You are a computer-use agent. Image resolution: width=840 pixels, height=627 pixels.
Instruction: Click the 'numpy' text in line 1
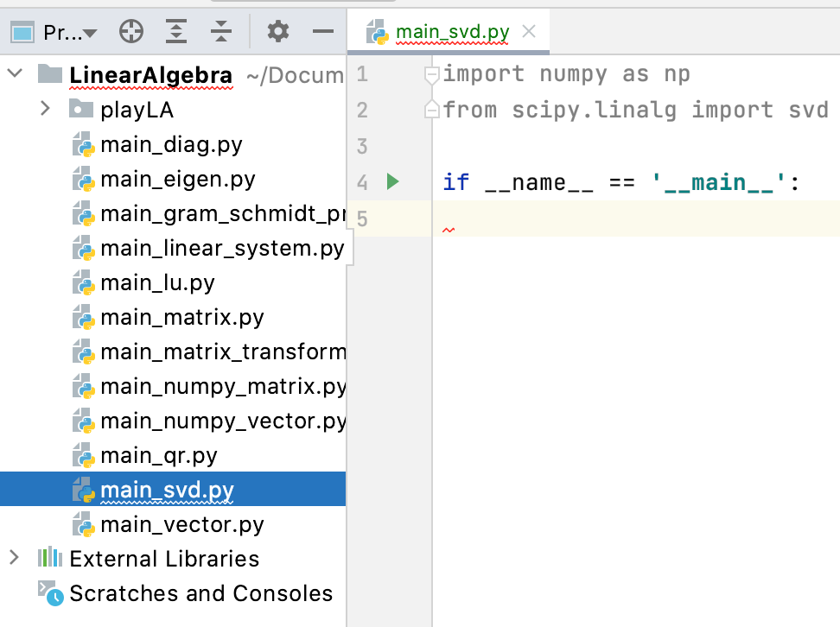573,74
